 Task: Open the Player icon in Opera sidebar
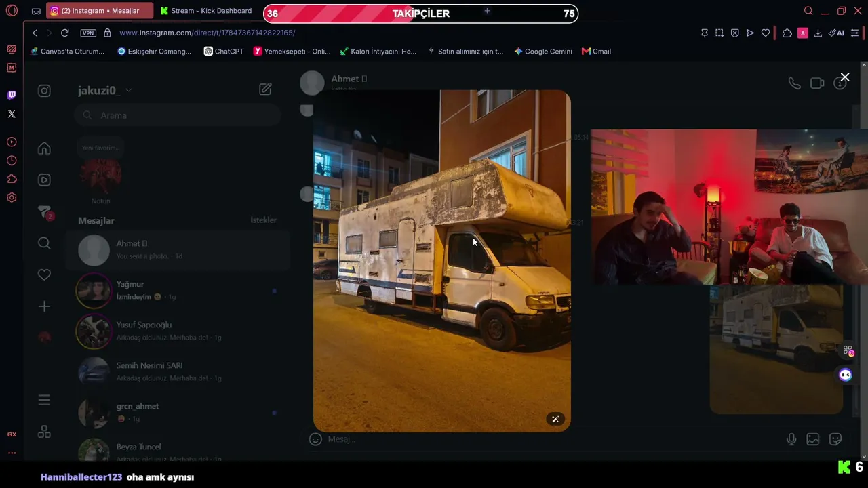coord(12,142)
